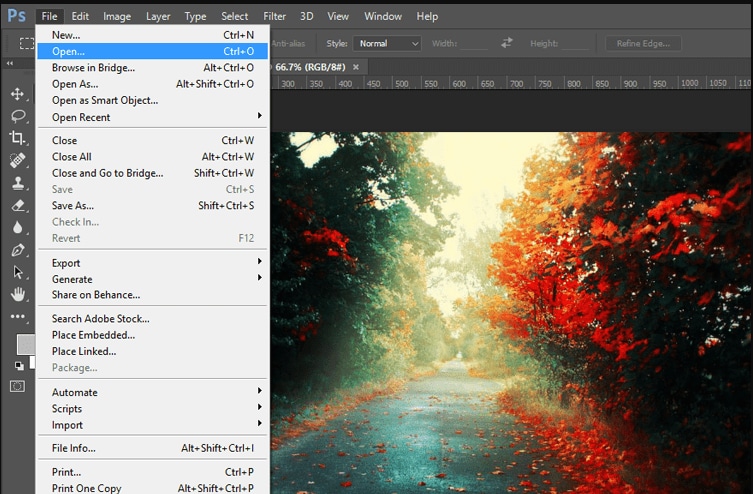Collapse the toolbar double-arrow

click(10, 63)
